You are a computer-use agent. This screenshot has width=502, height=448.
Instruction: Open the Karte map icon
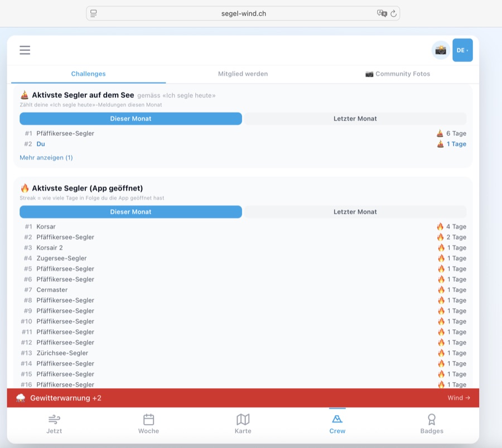pos(243,419)
